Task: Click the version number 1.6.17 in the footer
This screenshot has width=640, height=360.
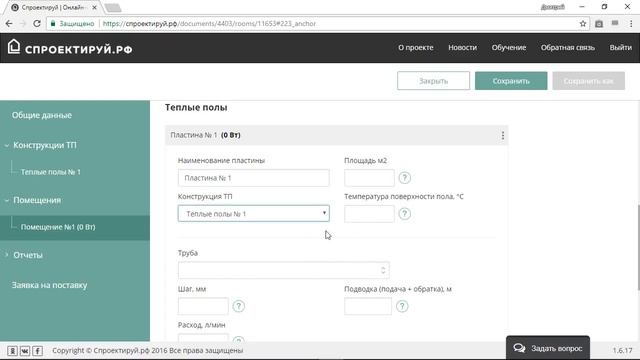Action: tap(622, 350)
